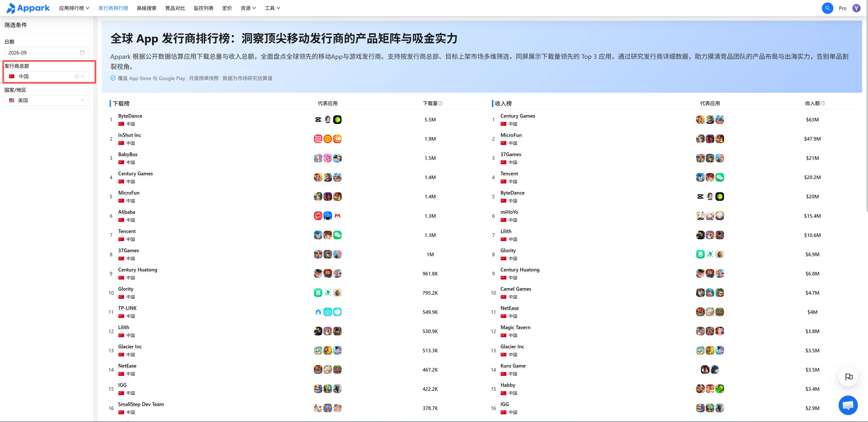The width and height of the screenshot is (868, 422).
Task: Open Camel Games publisher link
Action: pyautogui.click(x=516, y=289)
